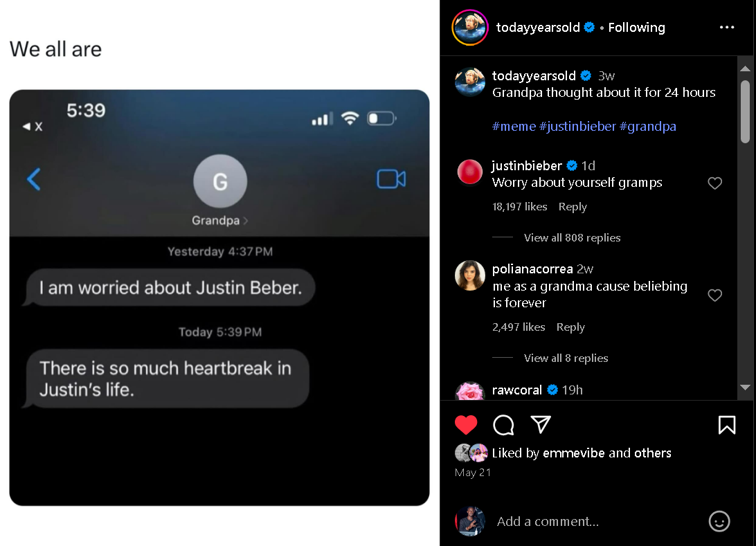Save post with bookmark icon

tap(727, 425)
